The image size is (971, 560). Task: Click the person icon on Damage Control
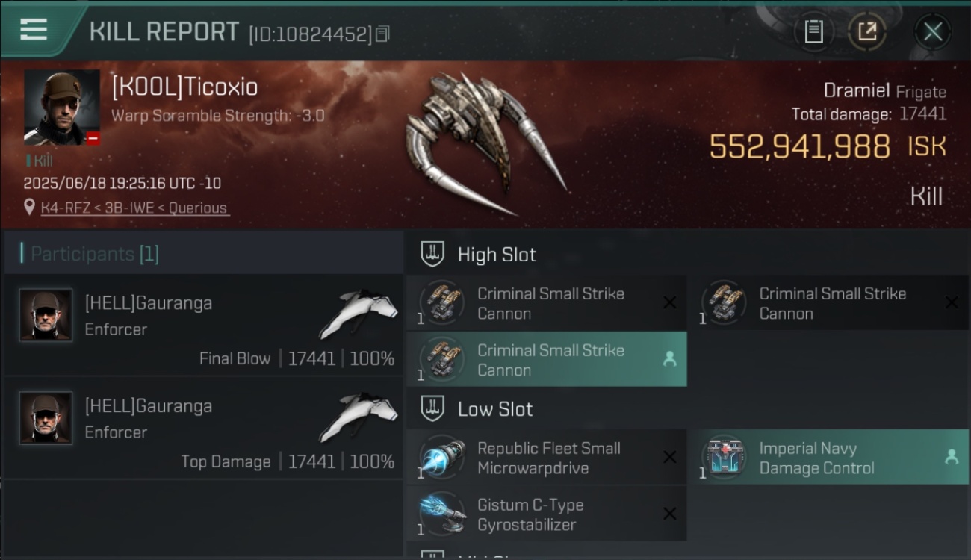pyautogui.click(x=952, y=457)
